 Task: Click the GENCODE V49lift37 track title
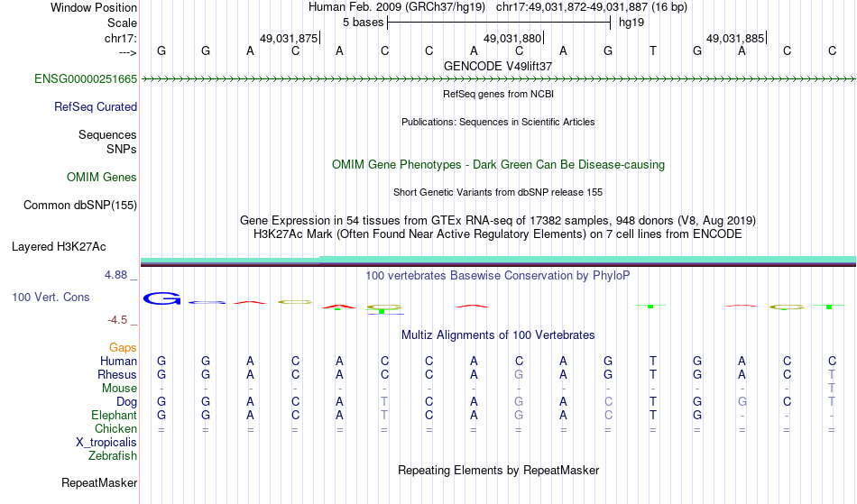pos(498,66)
